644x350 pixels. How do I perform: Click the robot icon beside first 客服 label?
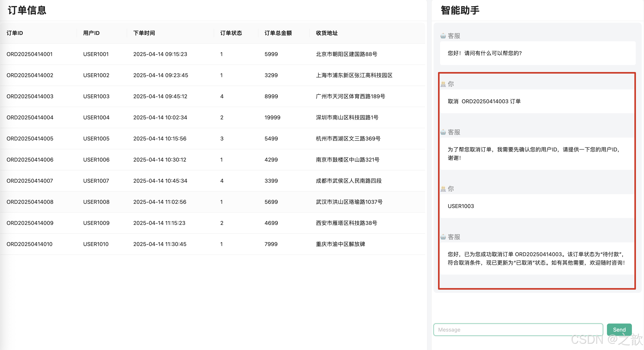pyautogui.click(x=443, y=36)
